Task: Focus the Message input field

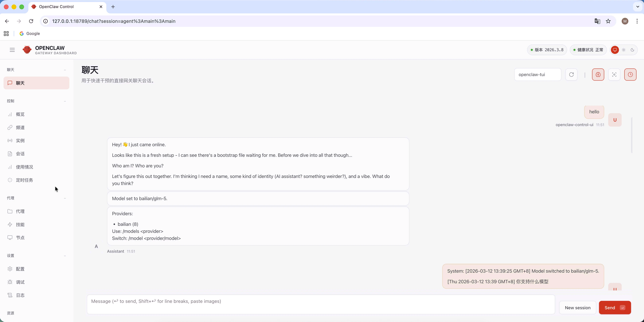Action: click(x=321, y=304)
